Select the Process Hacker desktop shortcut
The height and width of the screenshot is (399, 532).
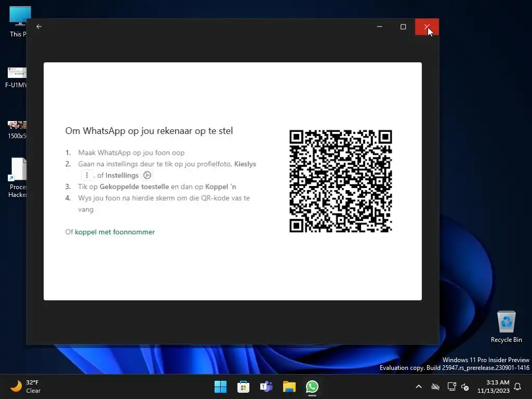click(18, 178)
